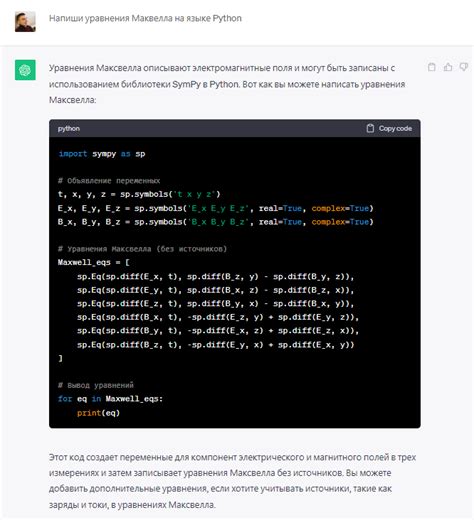Click the 'import sympy as sp' line
Image resolution: width=474 pixels, height=520 pixels.
pos(102,154)
